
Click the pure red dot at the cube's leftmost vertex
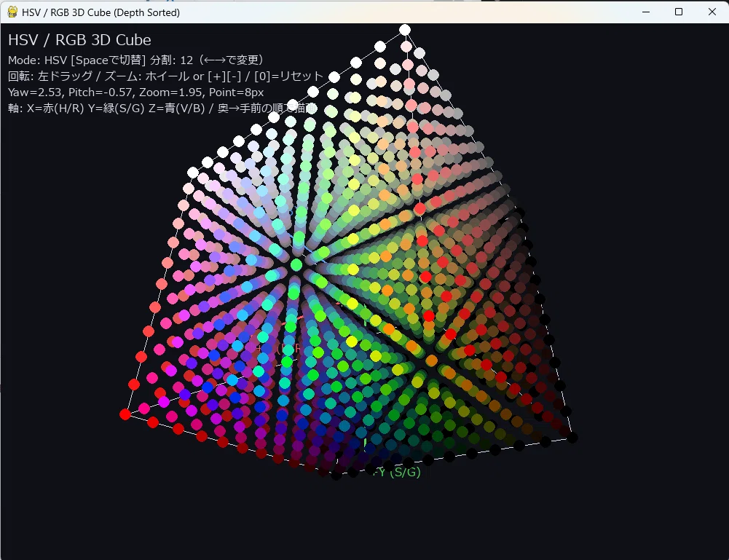125,414
